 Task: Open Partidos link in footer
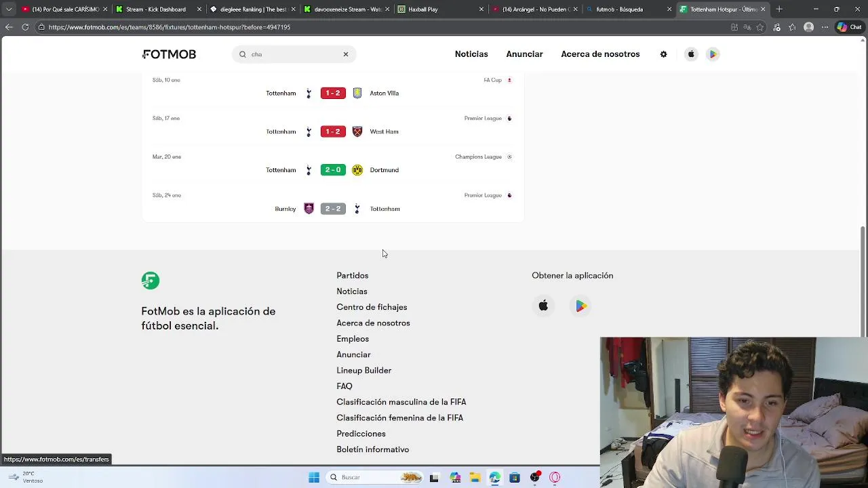[x=353, y=276]
